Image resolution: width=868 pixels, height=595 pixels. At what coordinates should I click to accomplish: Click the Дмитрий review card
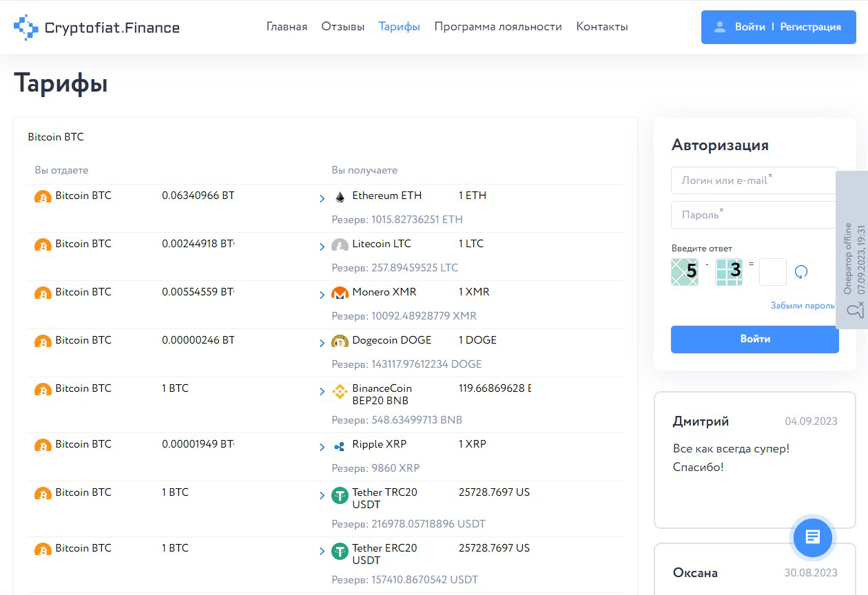coord(755,460)
